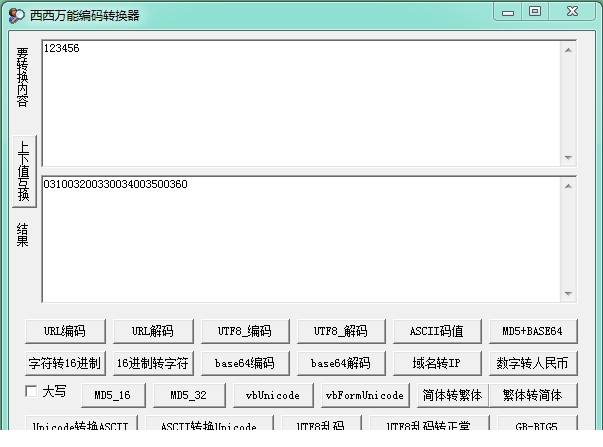Click the UTF8乱码 button
Screen dimensions: 603x447
[321, 423]
